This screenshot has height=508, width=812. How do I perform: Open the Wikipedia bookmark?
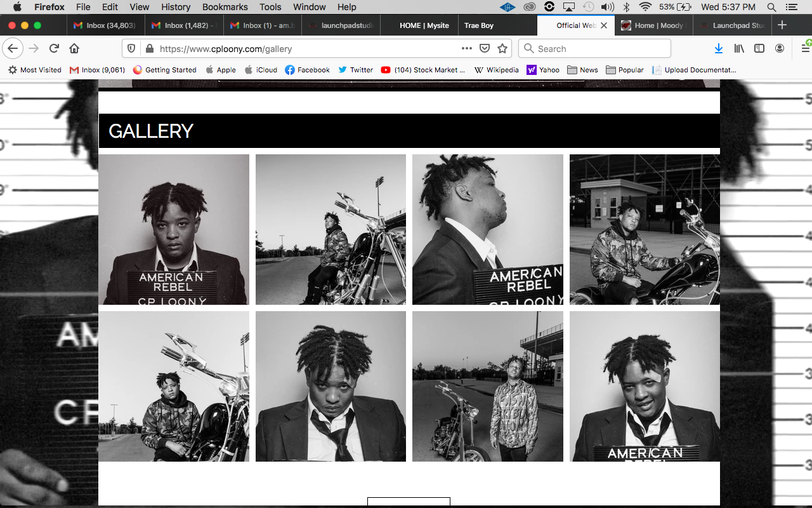coord(497,70)
